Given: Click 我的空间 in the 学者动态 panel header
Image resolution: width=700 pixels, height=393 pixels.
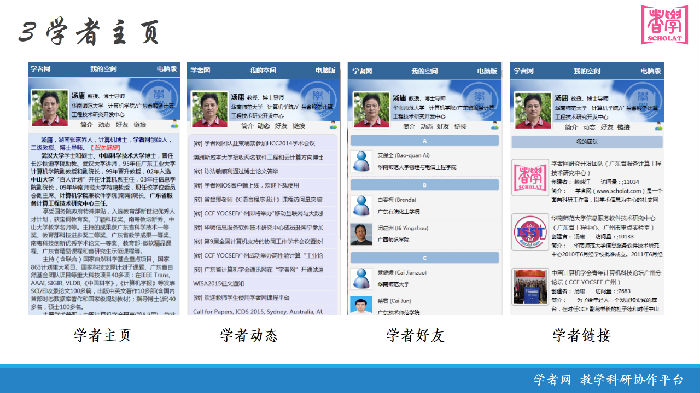Looking at the screenshot, I should [263, 70].
